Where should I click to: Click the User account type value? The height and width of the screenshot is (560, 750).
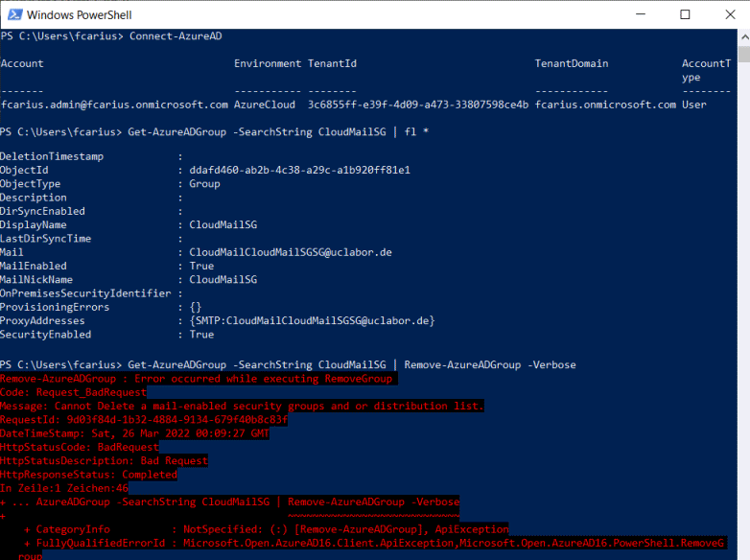(x=694, y=105)
